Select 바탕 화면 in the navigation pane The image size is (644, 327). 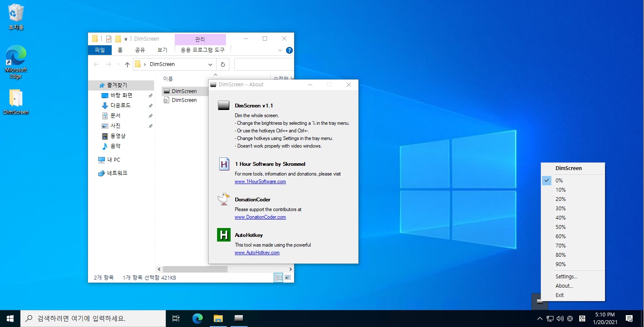click(121, 95)
